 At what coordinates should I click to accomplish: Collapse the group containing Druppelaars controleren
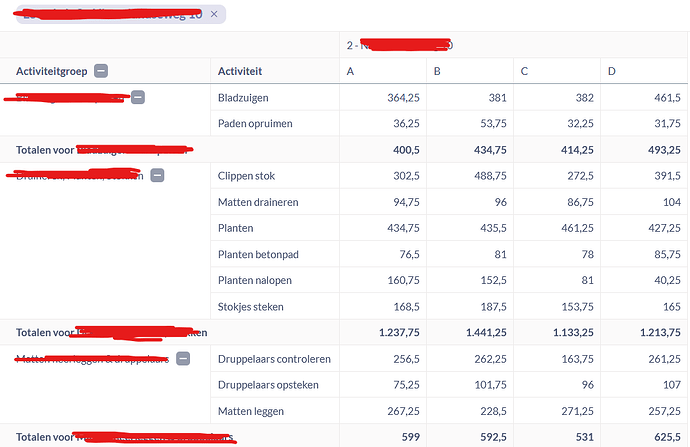[x=183, y=358]
